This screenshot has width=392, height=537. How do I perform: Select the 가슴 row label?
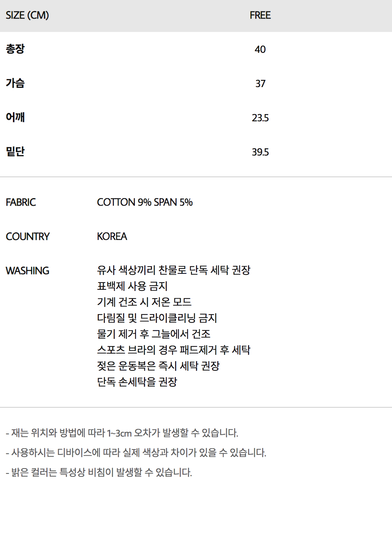(x=15, y=83)
